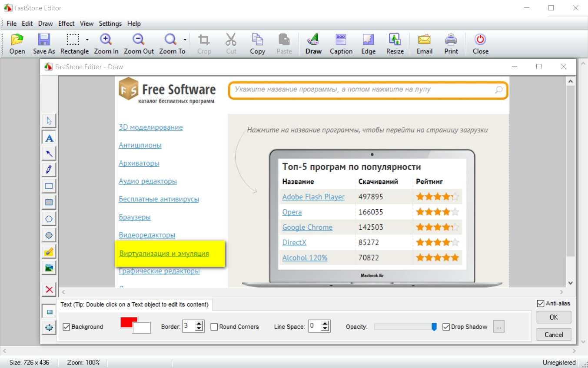Click the Zoom To magnifier icon

(x=170, y=40)
